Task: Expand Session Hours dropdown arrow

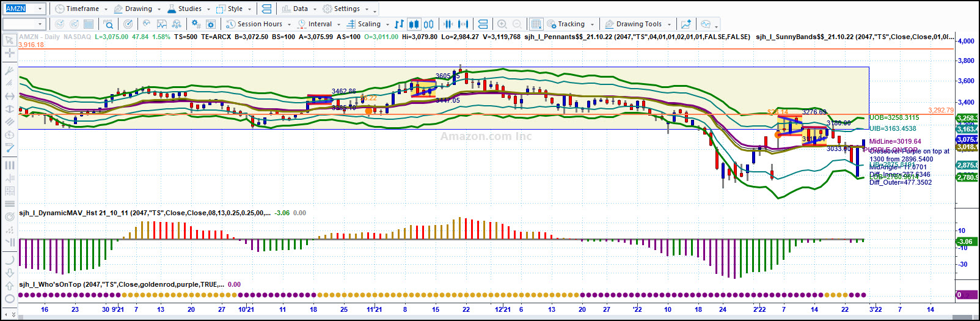Action: coord(289,24)
